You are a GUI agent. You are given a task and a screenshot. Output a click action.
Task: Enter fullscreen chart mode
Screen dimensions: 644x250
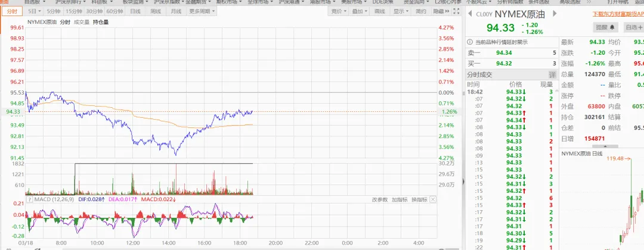tap(456, 11)
